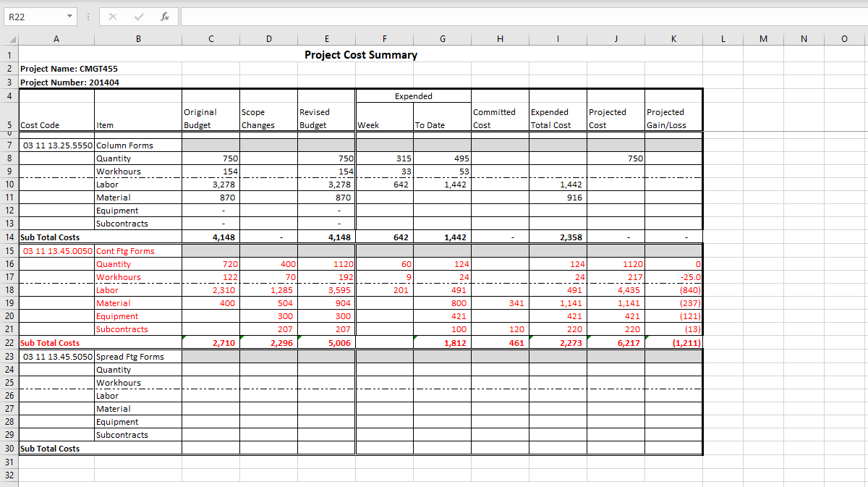Image resolution: width=868 pixels, height=487 pixels.
Task: Click the 'Column Forms' item cell
Action: click(x=138, y=145)
